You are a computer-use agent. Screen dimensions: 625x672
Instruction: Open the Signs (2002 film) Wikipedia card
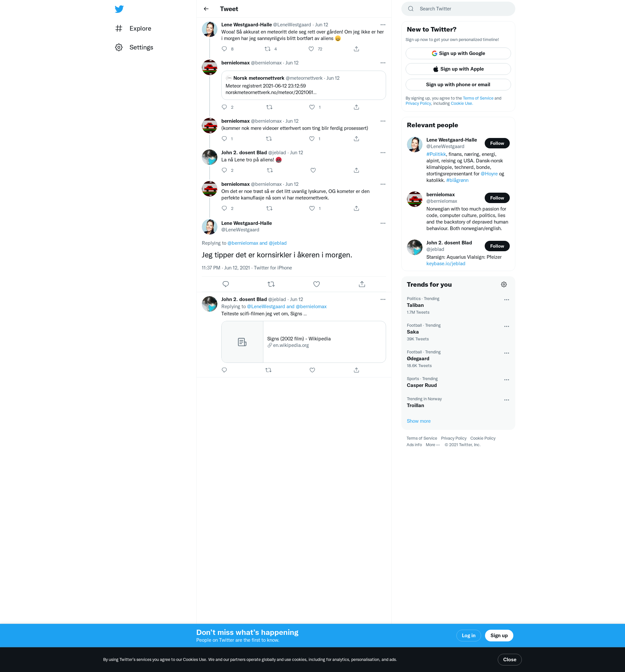click(x=303, y=342)
